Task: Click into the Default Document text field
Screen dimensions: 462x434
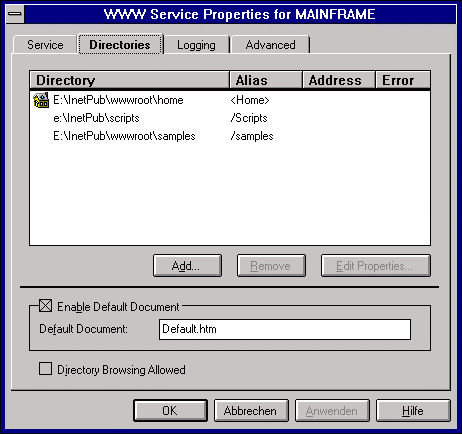Action: [x=285, y=329]
